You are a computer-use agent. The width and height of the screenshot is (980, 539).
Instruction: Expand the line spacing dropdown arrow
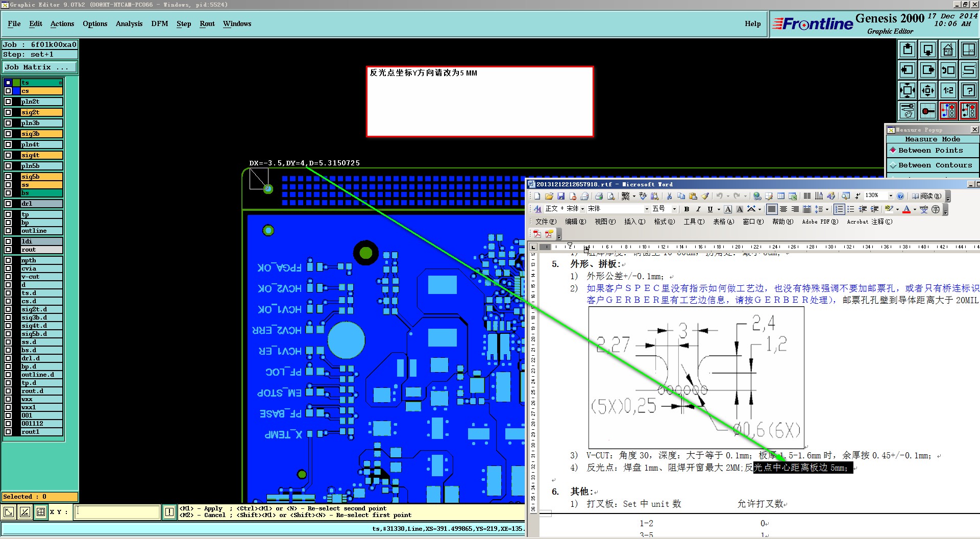827,209
